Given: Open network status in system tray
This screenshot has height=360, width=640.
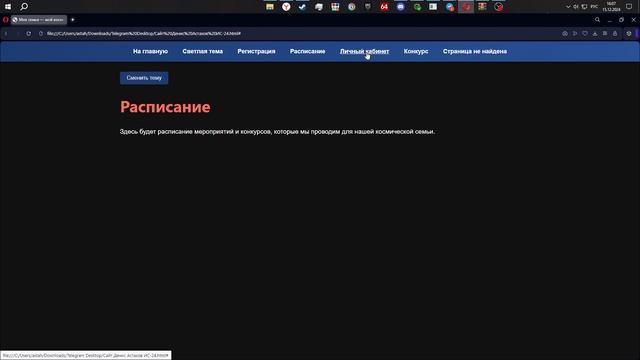Looking at the screenshot, I should click(x=584, y=7).
